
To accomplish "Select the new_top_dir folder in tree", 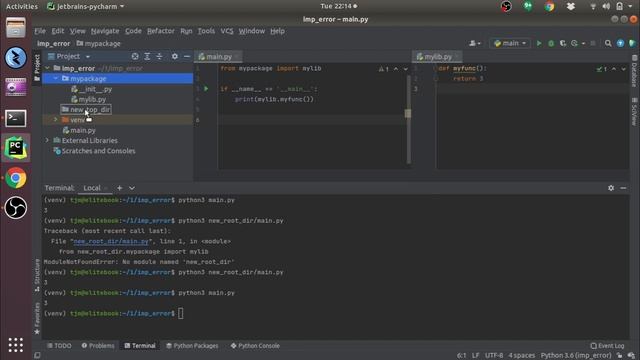I will point(86,109).
